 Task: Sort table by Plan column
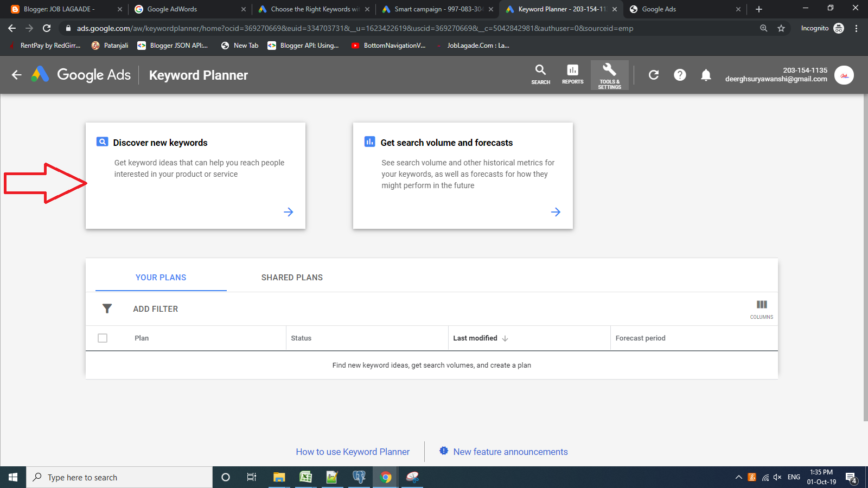click(142, 338)
